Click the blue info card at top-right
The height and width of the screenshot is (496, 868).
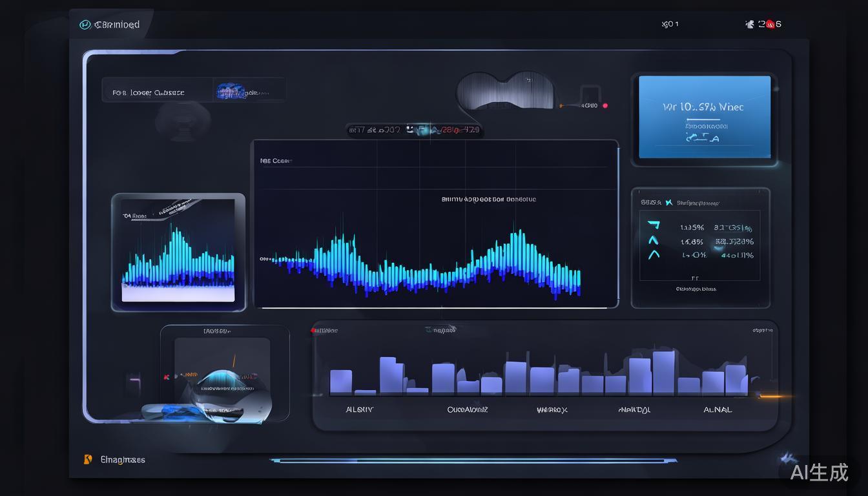tap(704, 117)
